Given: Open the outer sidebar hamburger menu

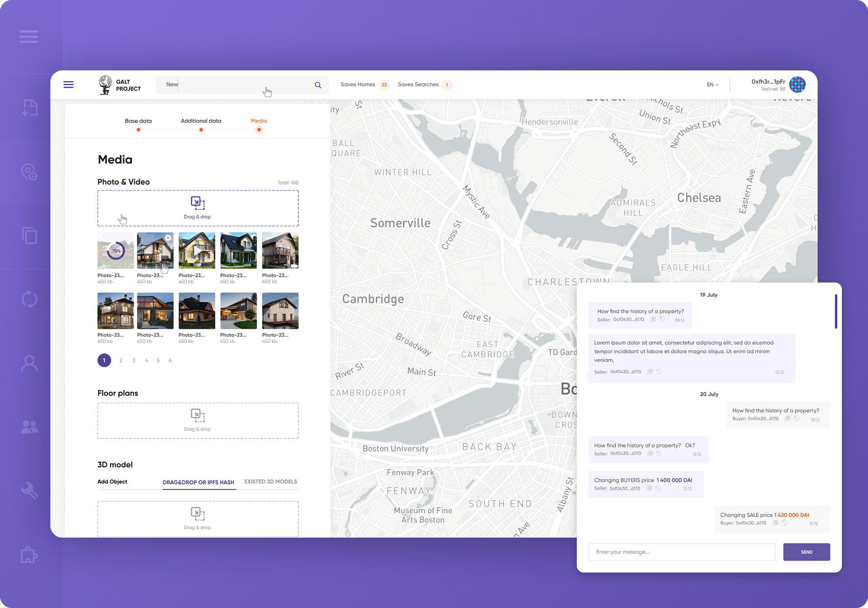Looking at the screenshot, I should point(28,37).
